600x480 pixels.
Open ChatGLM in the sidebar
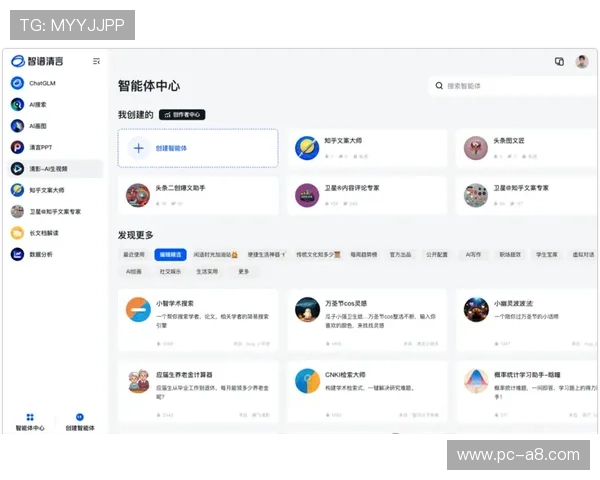click(x=55, y=83)
